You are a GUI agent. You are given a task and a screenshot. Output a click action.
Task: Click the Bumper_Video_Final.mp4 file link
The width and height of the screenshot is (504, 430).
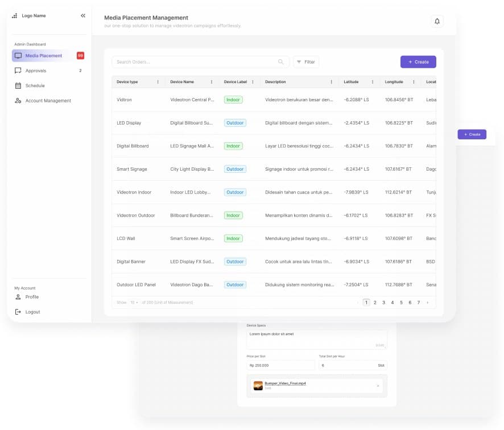tap(285, 383)
